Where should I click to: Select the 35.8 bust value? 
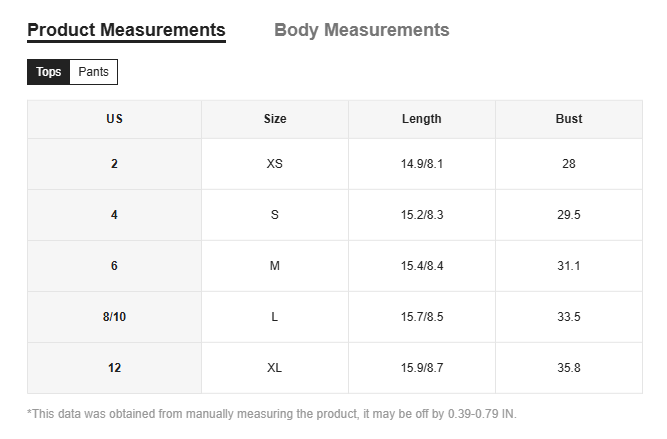point(569,368)
